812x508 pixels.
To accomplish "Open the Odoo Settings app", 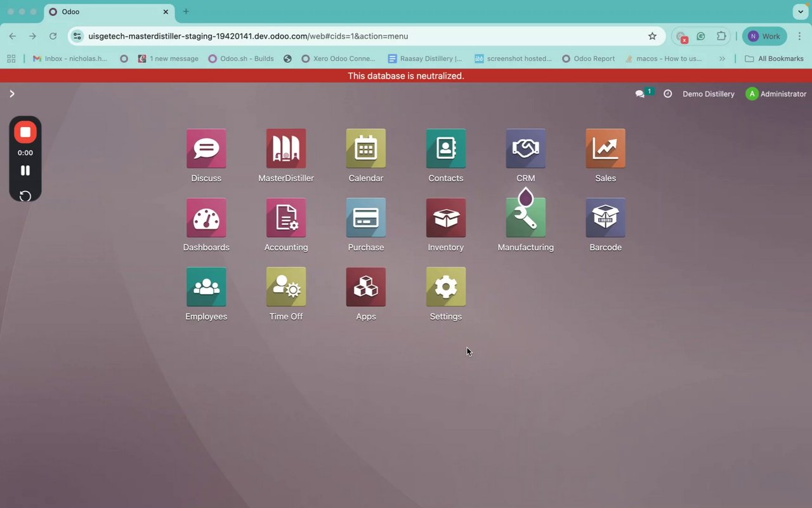I will [x=446, y=287].
